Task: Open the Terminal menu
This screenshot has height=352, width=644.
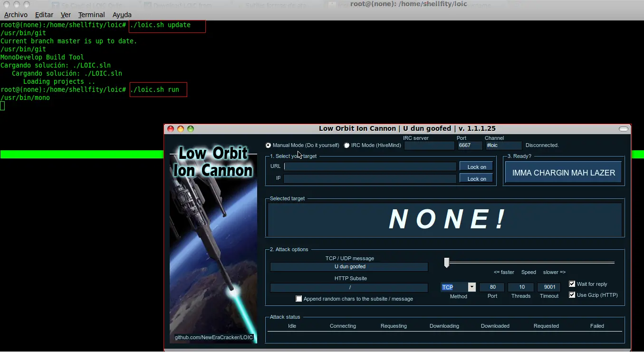Action: [92, 15]
